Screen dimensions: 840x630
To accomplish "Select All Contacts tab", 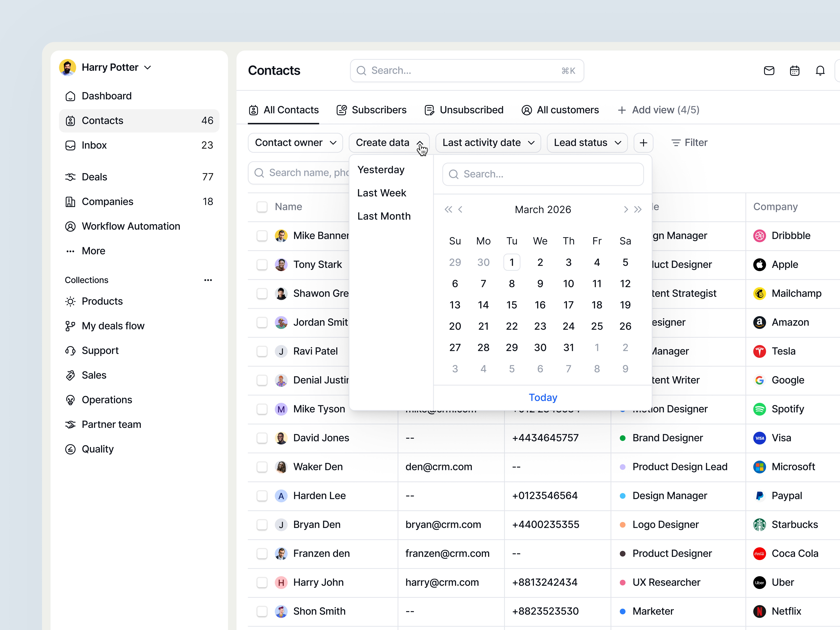I will (x=283, y=110).
